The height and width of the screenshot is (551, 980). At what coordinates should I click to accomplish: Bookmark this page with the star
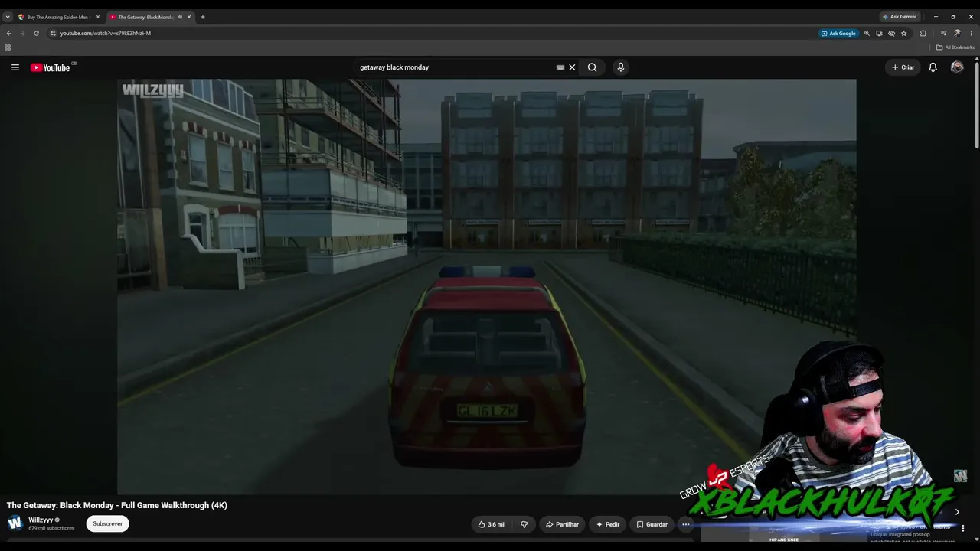point(903,34)
